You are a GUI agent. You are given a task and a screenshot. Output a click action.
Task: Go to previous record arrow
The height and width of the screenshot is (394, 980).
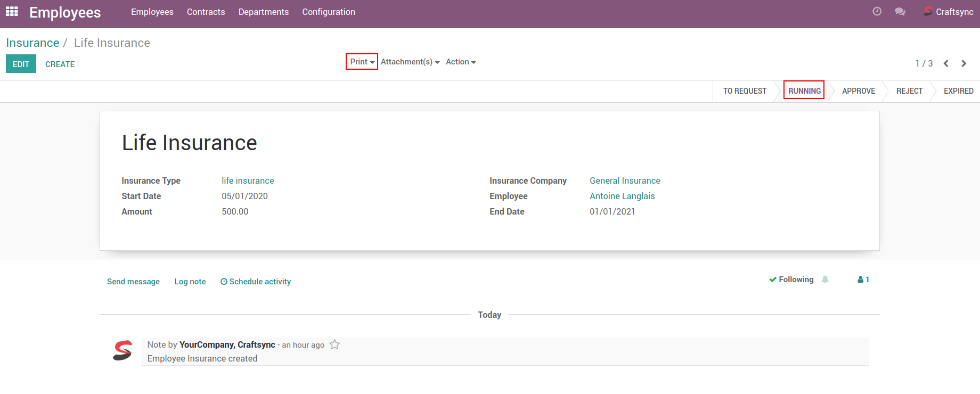pos(946,63)
